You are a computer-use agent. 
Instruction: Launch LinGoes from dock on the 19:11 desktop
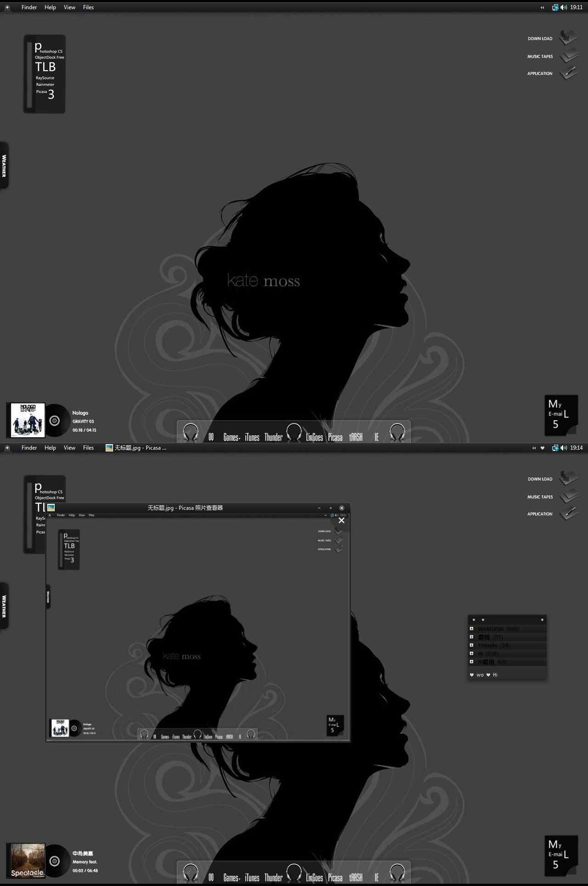315,437
